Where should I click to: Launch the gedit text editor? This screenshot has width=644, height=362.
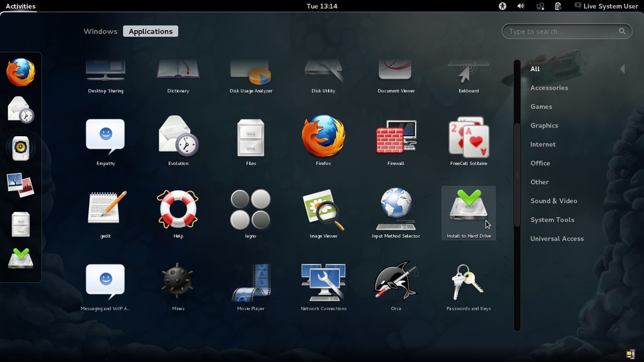[x=105, y=209]
